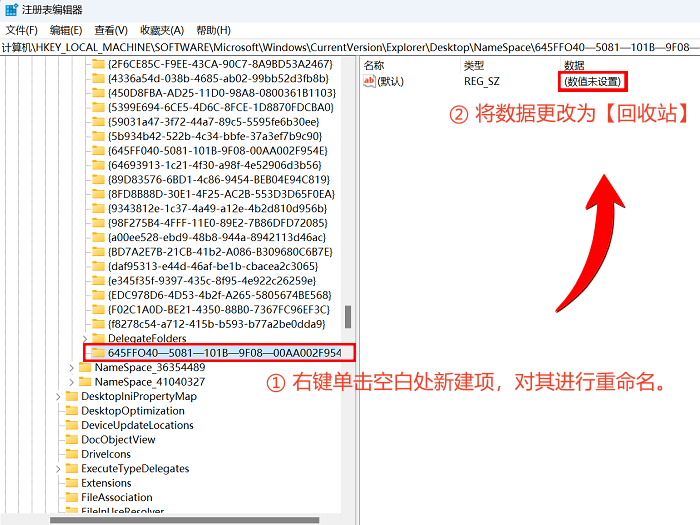Click the folder icon of {BD7A2E7B-21CB-41b2-A086-B309680C6B7E}
Viewport: 700px width, 525px height.
[98, 252]
